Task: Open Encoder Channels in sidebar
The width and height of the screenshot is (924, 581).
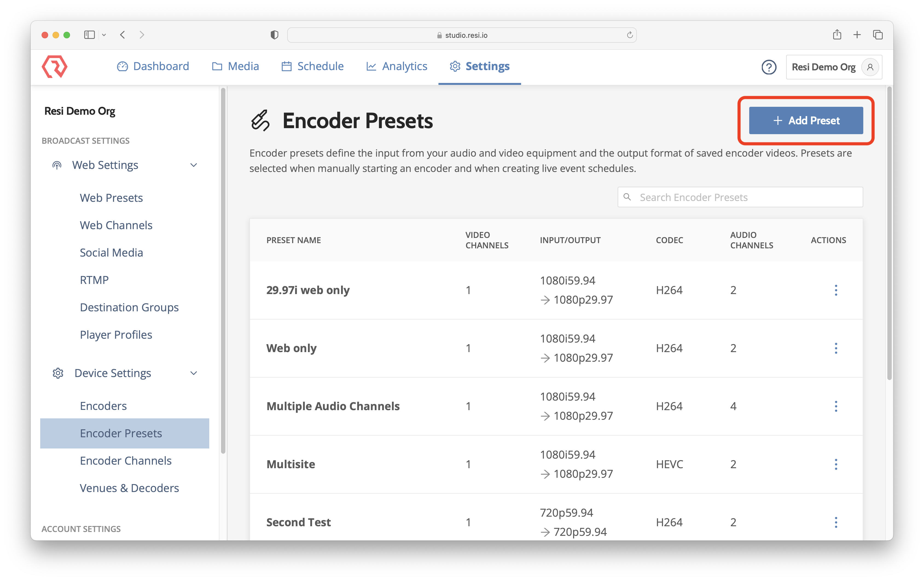Action: tap(126, 461)
